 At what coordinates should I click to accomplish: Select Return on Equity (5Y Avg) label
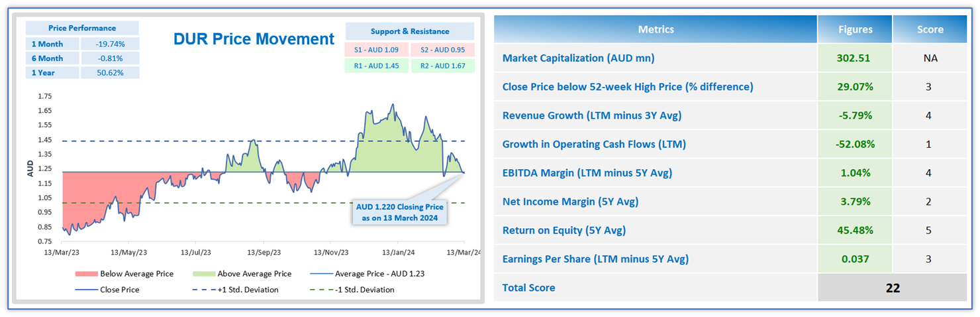coord(564,230)
